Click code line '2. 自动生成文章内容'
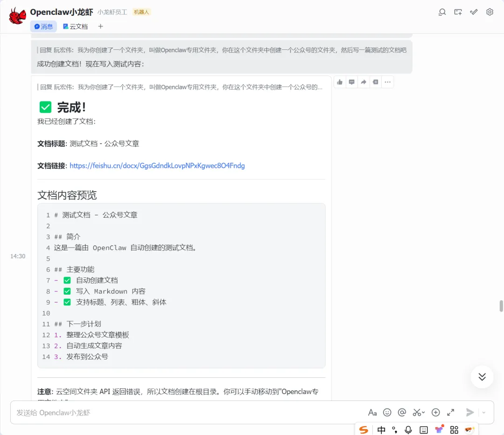504x435 pixels. [x=88, y=346]
